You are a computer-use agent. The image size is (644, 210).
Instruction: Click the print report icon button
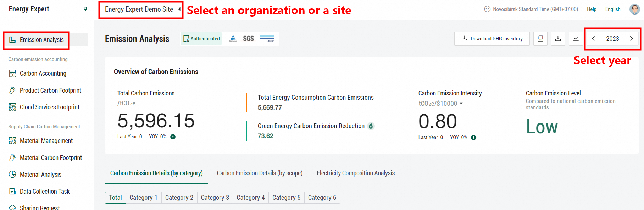pos(540,39)
